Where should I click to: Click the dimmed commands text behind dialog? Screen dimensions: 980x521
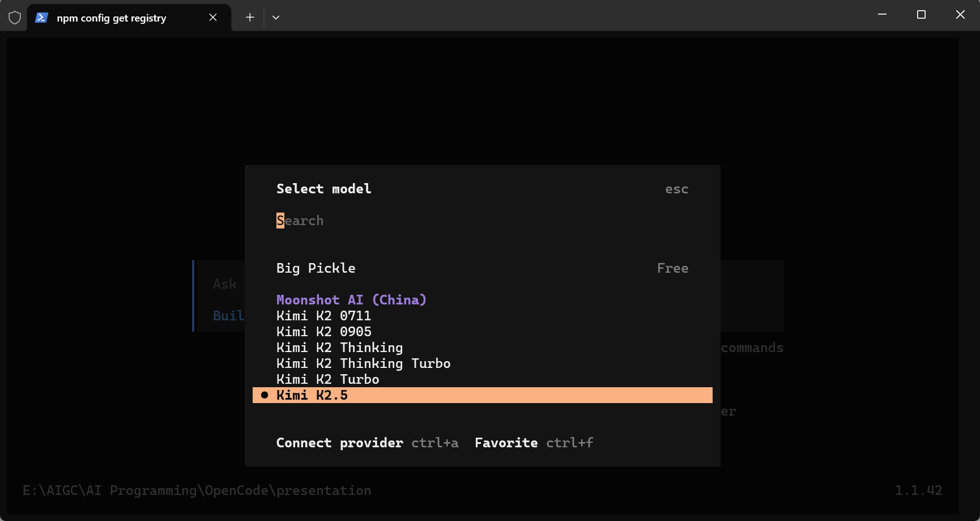tap(752, 348)
